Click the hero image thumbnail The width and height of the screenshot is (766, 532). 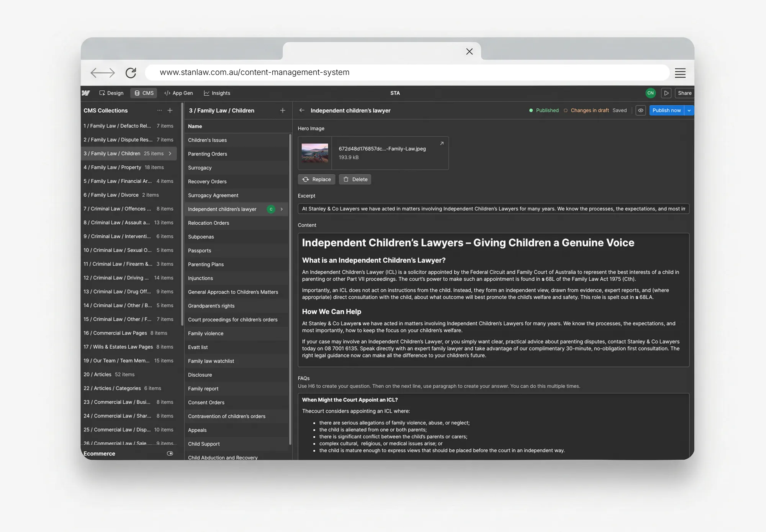315,153
